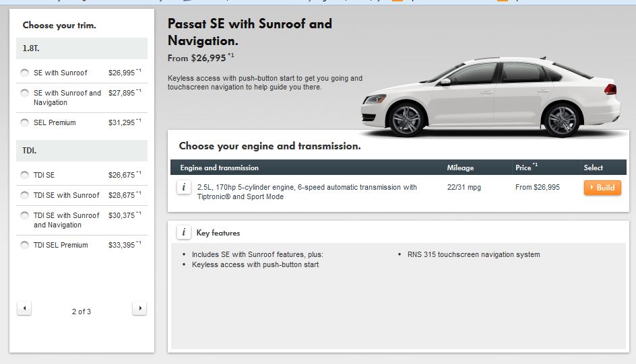Click the Engine and transmission column header
The width and height of the screenshot is (636, 364).
[220, 168]
